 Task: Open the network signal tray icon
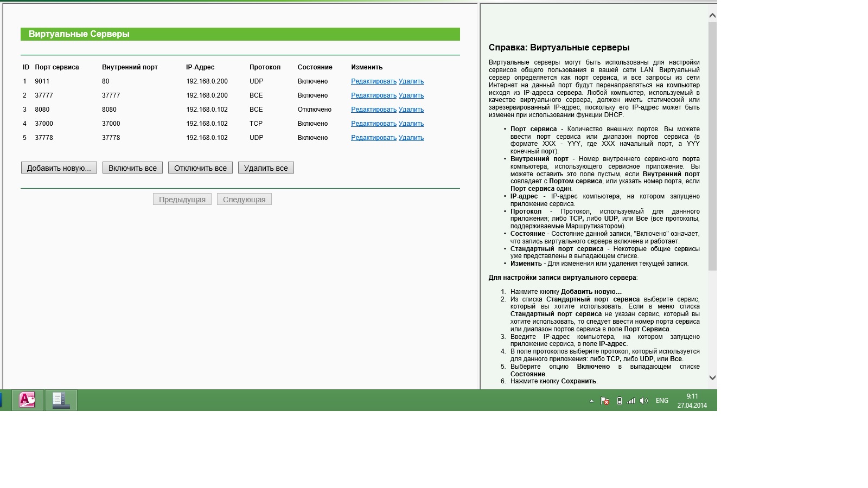631,401
